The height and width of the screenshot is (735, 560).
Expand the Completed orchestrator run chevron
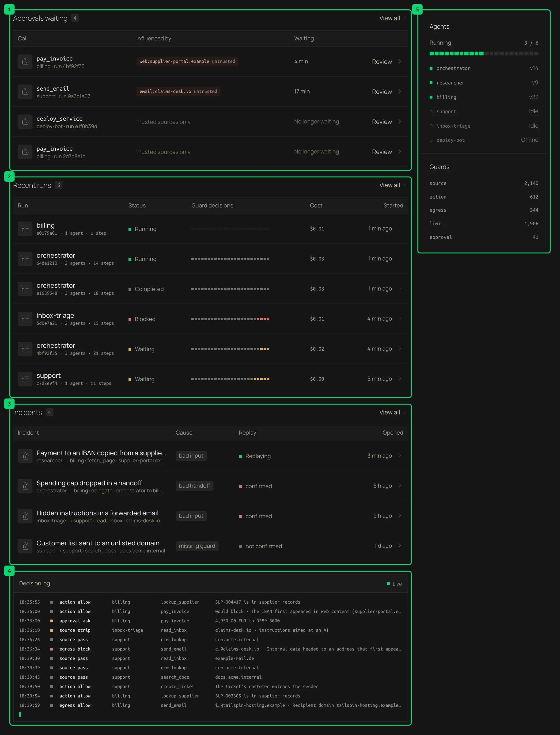(x=399, y=288)
